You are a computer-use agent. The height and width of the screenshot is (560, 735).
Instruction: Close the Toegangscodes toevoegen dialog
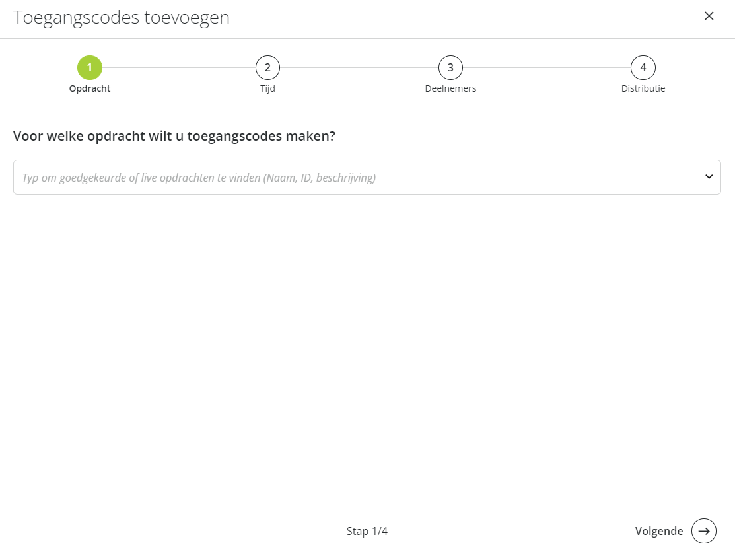tap(709, 16)
